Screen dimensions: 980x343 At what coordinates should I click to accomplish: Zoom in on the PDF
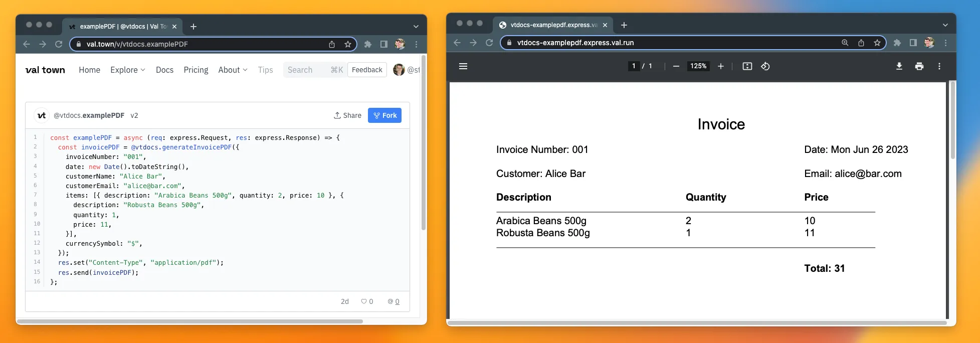click(720, 66)
